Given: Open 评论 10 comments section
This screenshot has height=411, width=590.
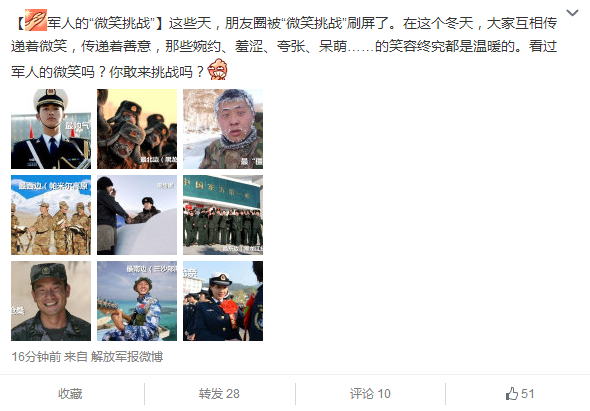Looking at the screenshot, I should pos(370,394).
